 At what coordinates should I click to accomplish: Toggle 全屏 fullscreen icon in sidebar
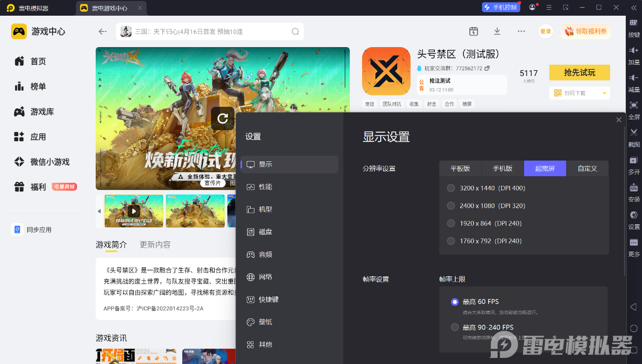tap(634, 105)
